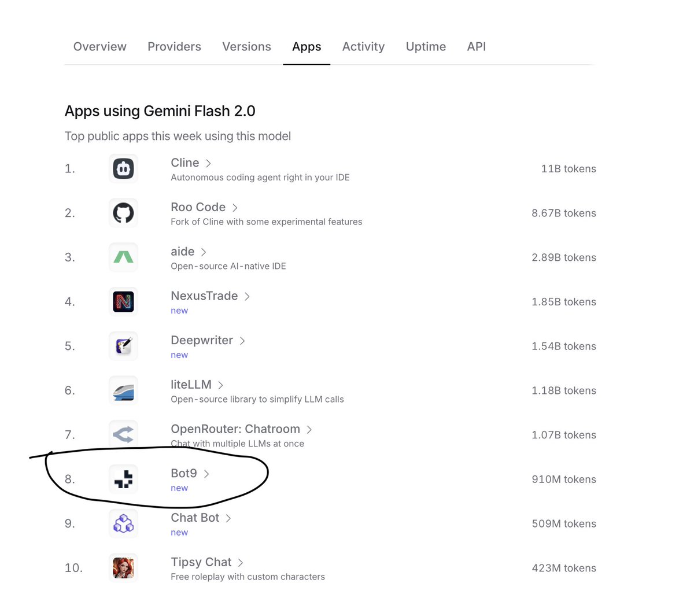Viewport: 694px width, 616px height.
Task: Click the chevron next to aide
Action: pos(204,252)
